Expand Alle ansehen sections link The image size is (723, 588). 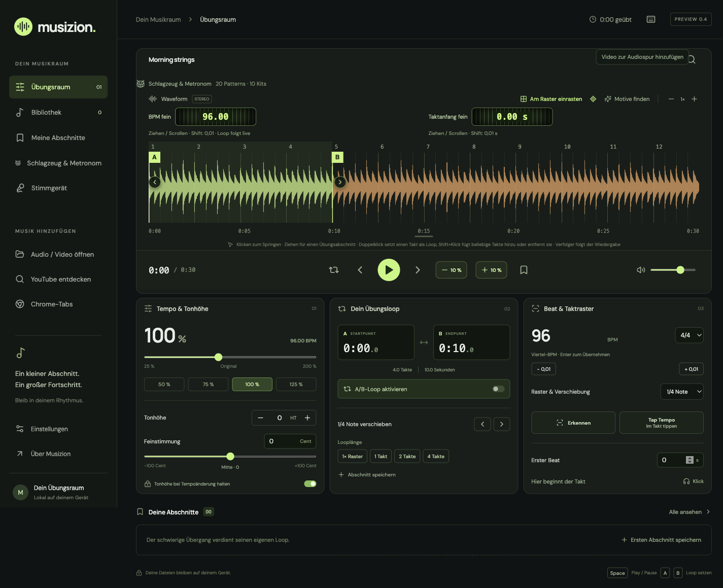click(690, 512)
